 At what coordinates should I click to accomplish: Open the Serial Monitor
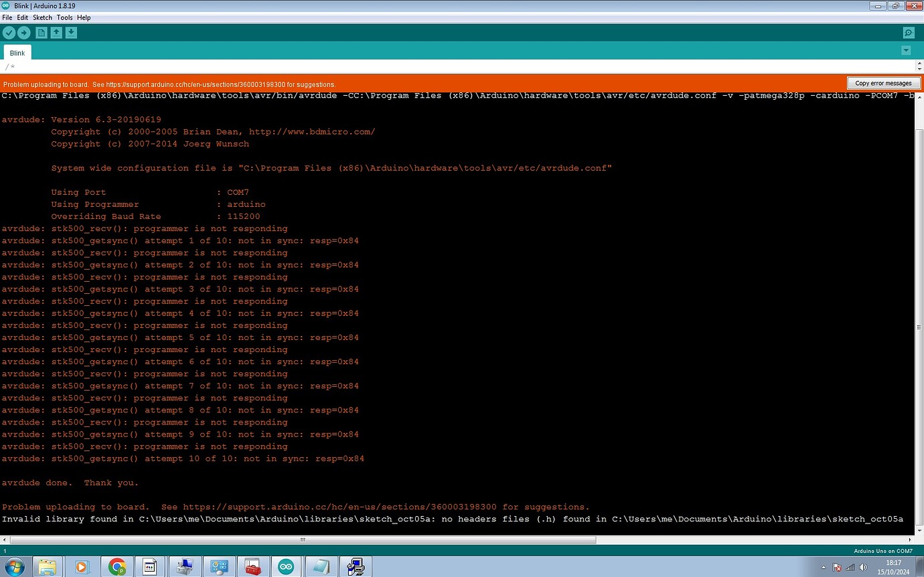909,32
